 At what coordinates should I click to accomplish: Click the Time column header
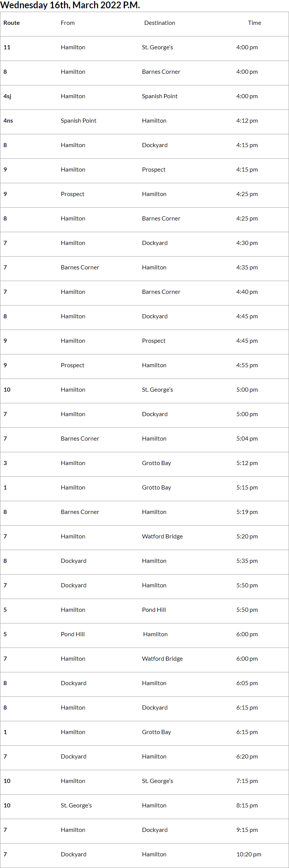pos(254,23)
